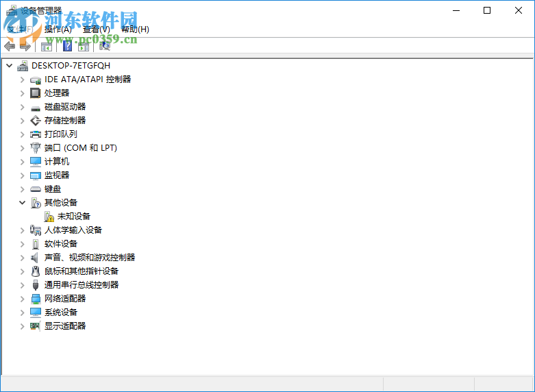Click the 网络适配器 network icon
The image size is (535, 392).
tap(36, 299)
